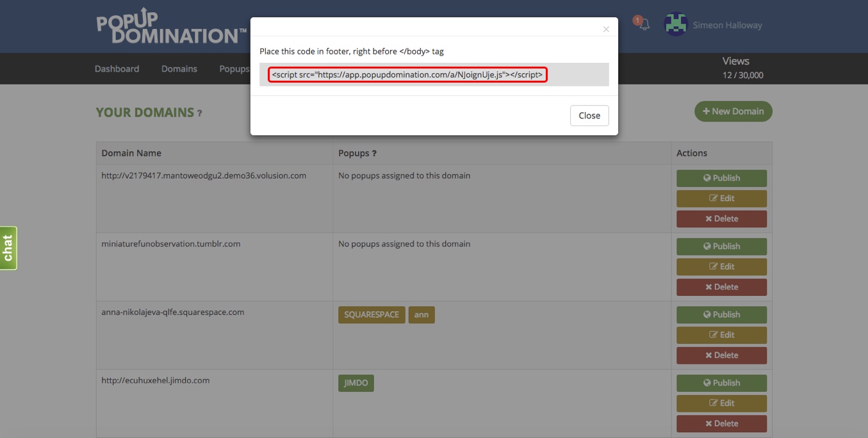Publish the miniaturefunobservation.tumblr.com domain
Screen dimensions: 868x438
721,247
